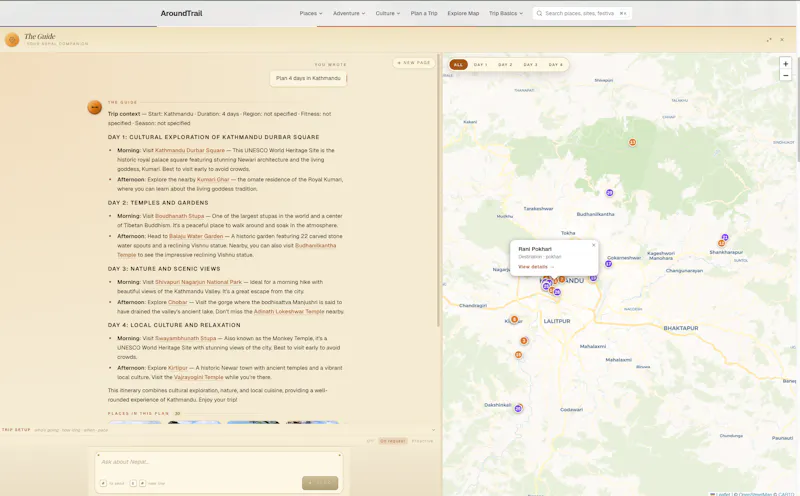Viewport: 800px width, 496px height.
Task: Click the user message 'Plan 4 days in Kathmandu'
Action: (x=308, y=79)
